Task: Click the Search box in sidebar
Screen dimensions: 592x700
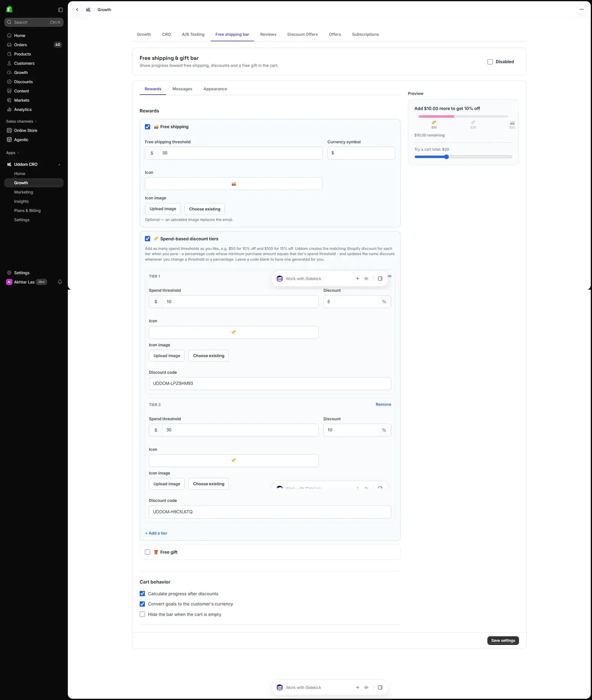Action: [34, 22]
